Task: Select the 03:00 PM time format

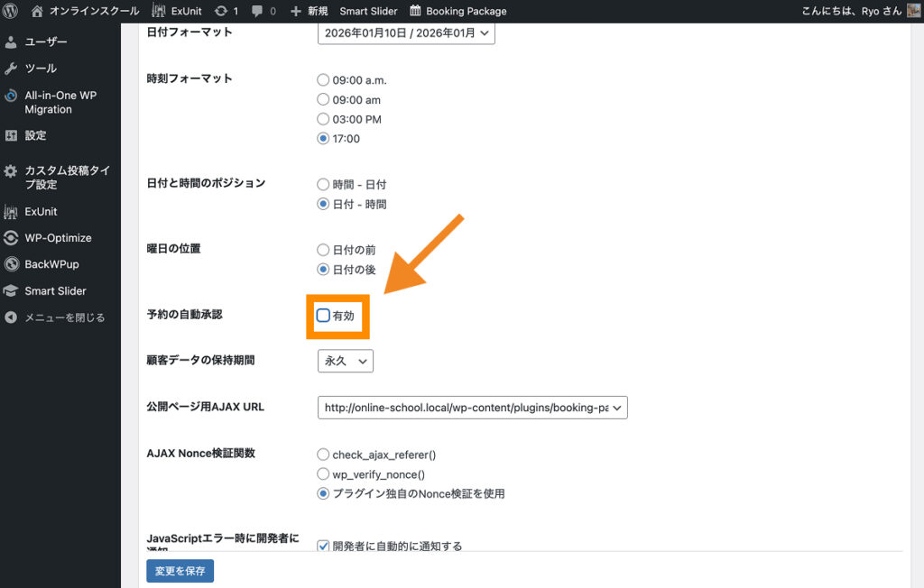Action: coord(323,119)
